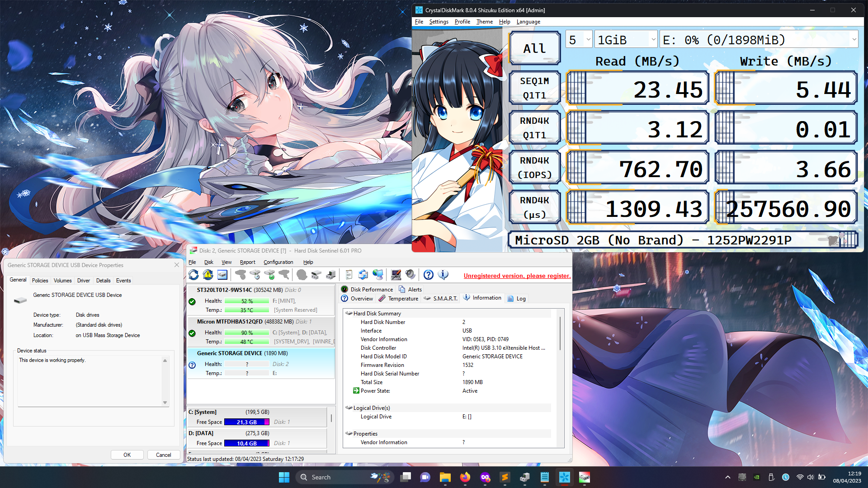Run the SEQ1M Q1T1 test button
The image size is (868, 488).
(534, 88)
